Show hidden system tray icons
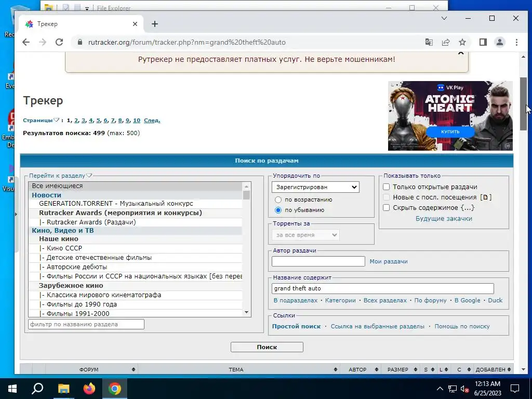This screenshot has width=532, height=399. [x=440, y=389]
